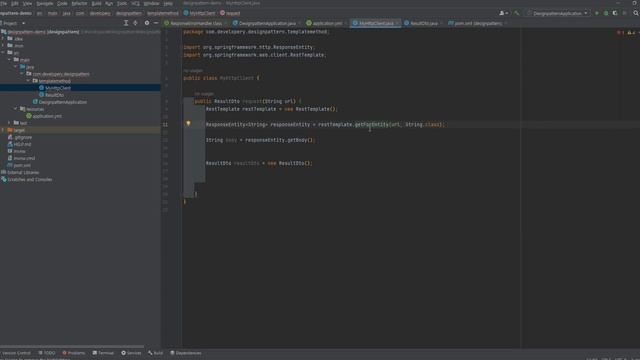The height and width of the screenshot is (360, 640).
Task: Select mvnw.cmd in project tree
Action: coord(24,158)
